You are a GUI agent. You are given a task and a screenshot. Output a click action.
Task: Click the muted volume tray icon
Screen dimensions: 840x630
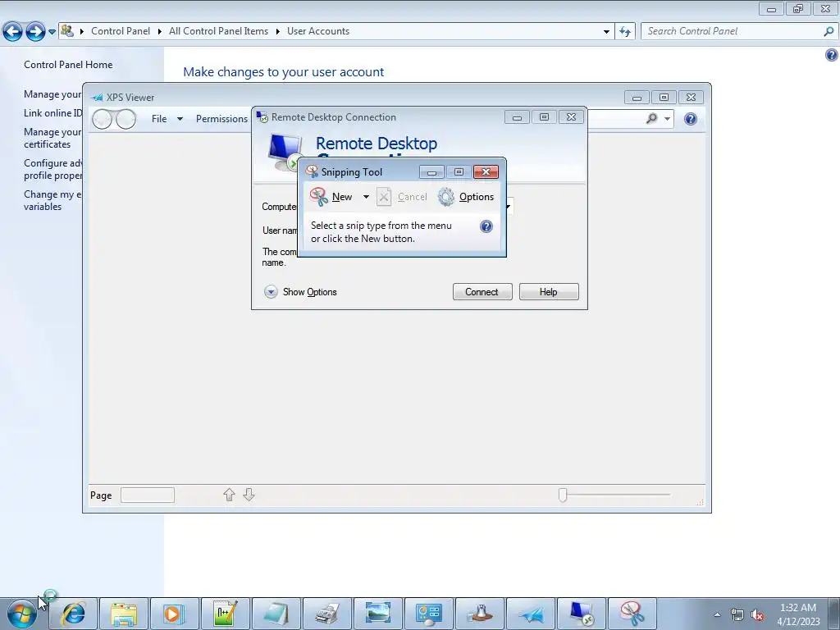[x=757, y=615]
